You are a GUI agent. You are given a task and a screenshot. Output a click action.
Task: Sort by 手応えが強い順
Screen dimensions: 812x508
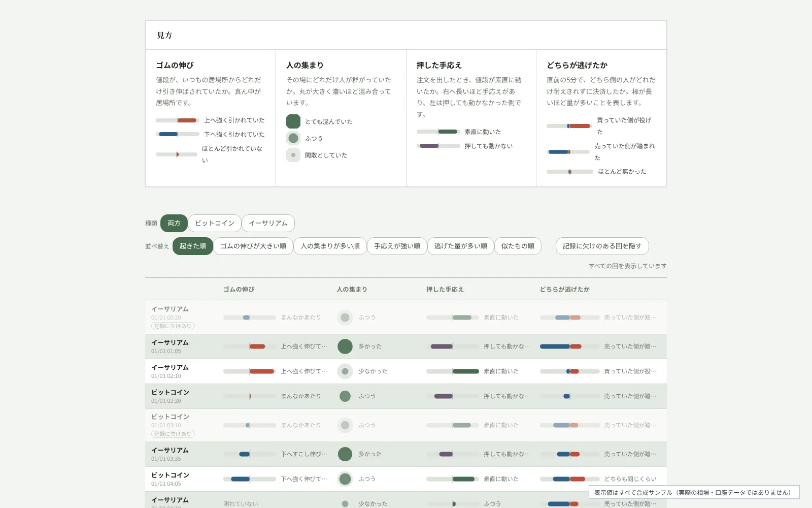coord(397,246)
